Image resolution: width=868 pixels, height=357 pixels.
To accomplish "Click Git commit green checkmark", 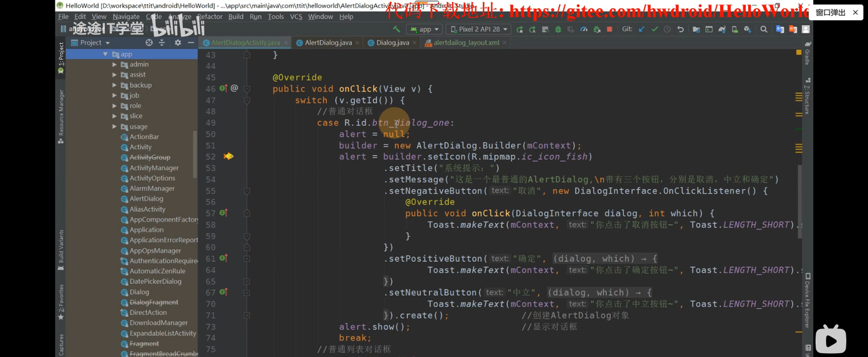I will pos(654,29).
